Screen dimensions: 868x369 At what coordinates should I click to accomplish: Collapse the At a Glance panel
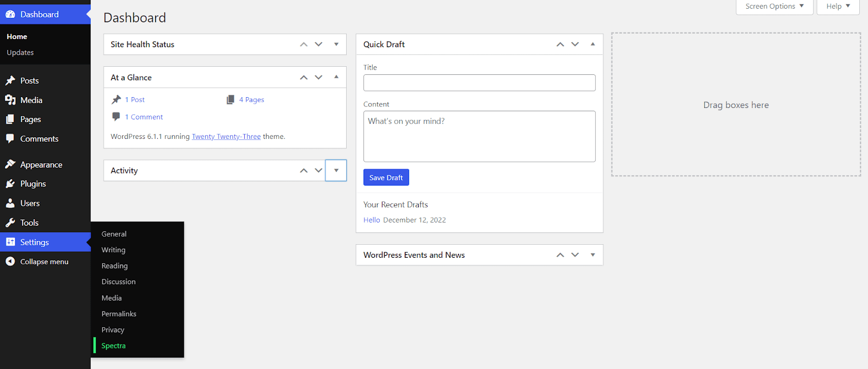pos(336,78)
